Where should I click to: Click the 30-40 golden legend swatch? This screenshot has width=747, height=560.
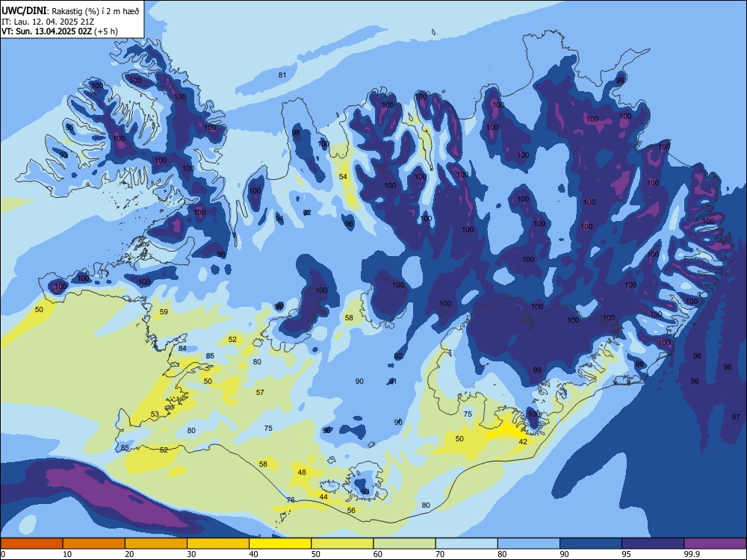(218, 544)
